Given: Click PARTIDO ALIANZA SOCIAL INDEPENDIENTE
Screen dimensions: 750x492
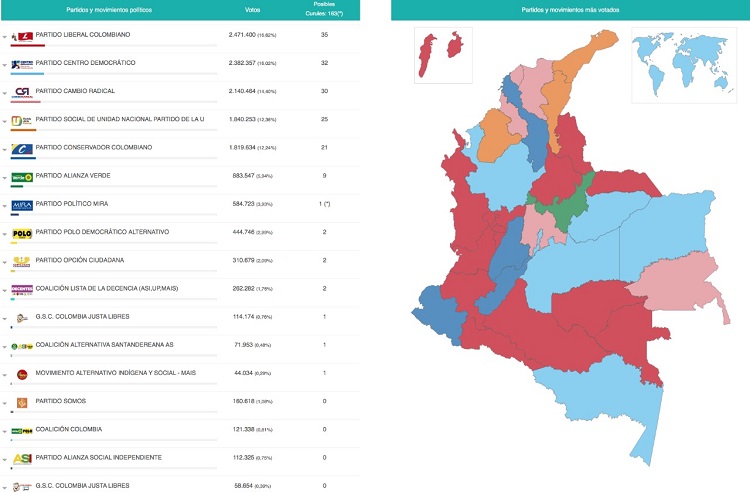Looking at the screenshot, I should (x=99, y=458).
